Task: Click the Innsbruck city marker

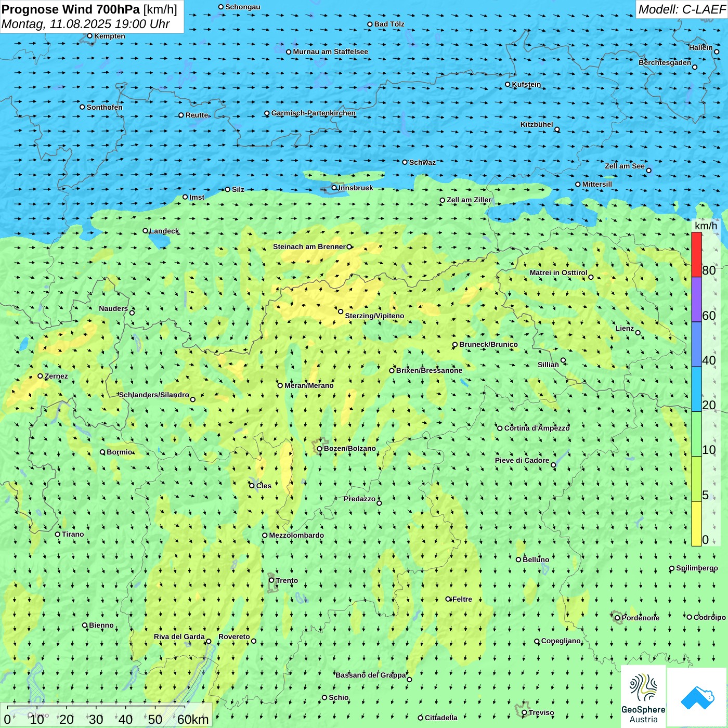Action: (334, 188)
